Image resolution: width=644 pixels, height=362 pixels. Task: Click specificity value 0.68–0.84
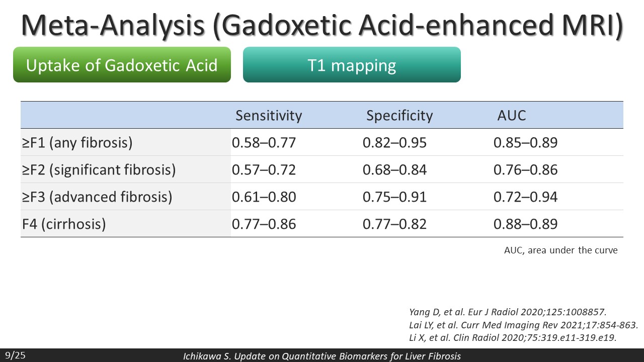[394, 170]
